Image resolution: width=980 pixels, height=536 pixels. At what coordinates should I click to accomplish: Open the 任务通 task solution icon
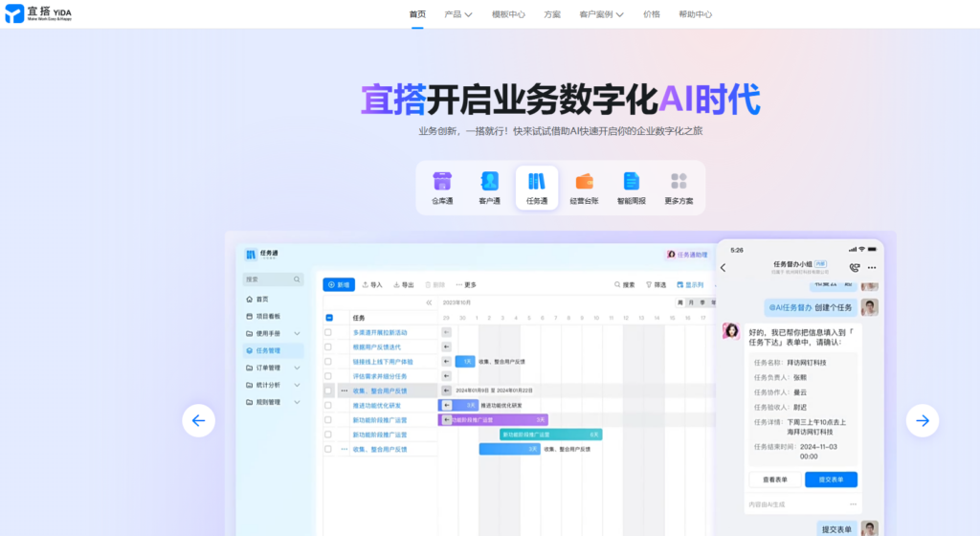537,182
